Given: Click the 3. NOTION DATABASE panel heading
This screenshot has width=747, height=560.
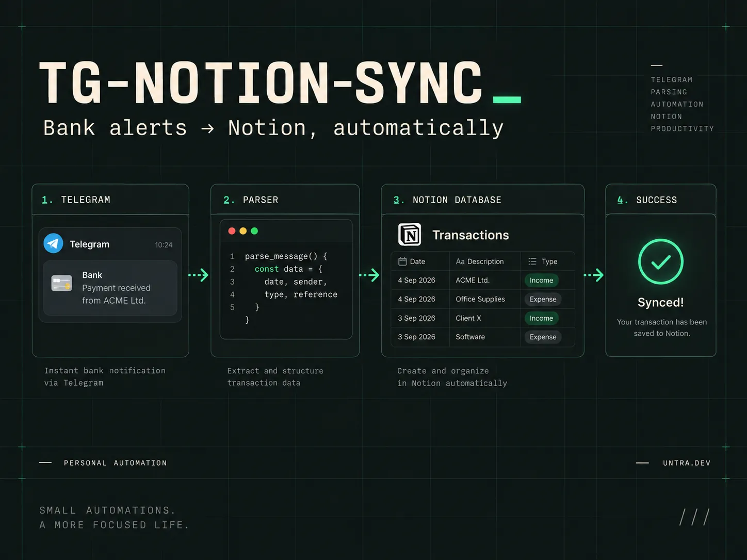Looking at the screenshot, I should point(447,200).
